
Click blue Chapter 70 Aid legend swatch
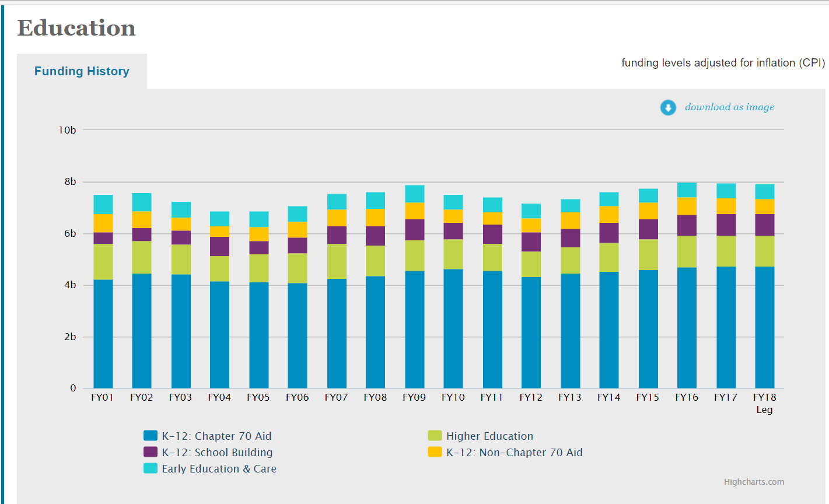[151, 436]
